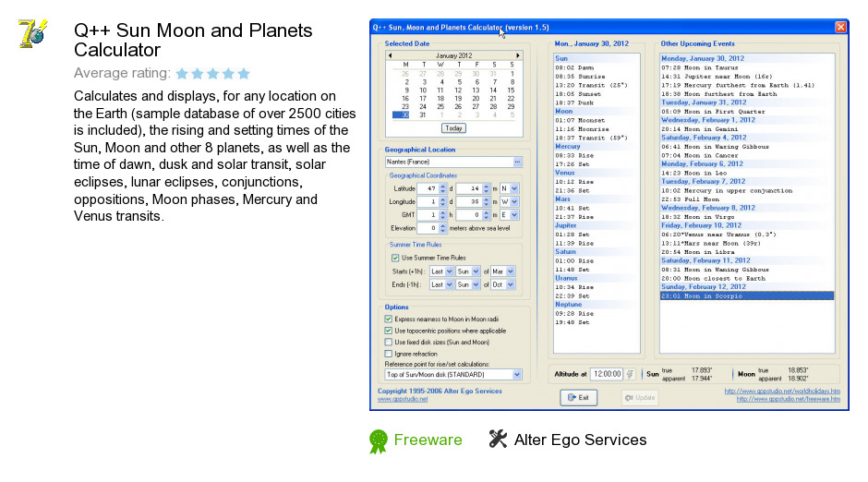This screenshot has width=868, height=482.
Task: Select January 31 in the calendar
Action: [x=422, y=115]
